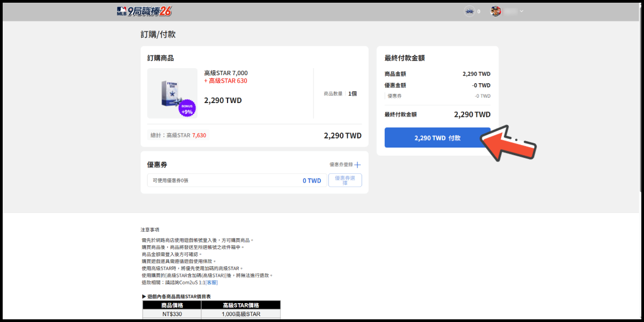Click the purple BONUS +9% badge
Viewport: 644px width, 322px height.
pos(187,108)
